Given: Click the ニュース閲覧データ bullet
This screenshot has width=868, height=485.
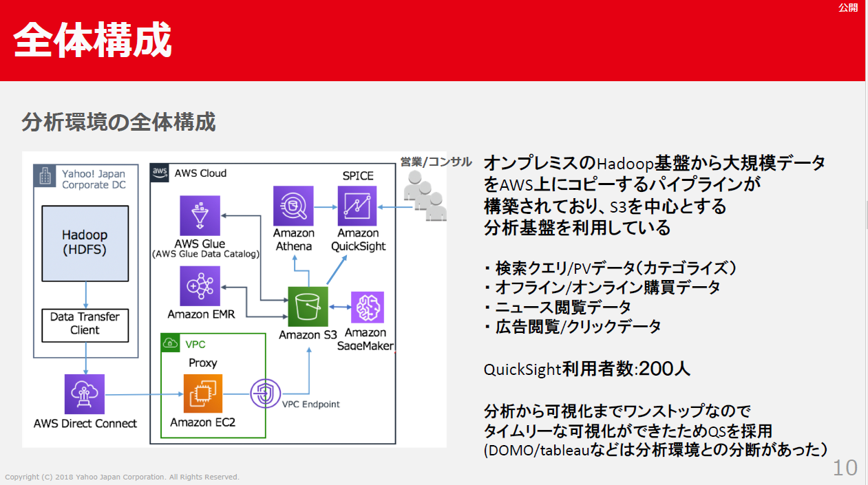Looking at the screenshot, I should (x=556, y=307).
